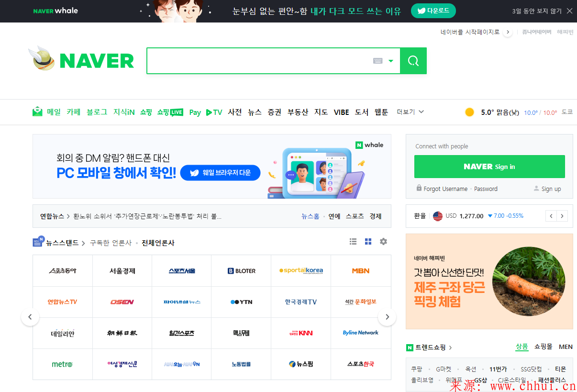Click the green search magnifier button
The width and height of the screenshot is (577, 392).
413,61
